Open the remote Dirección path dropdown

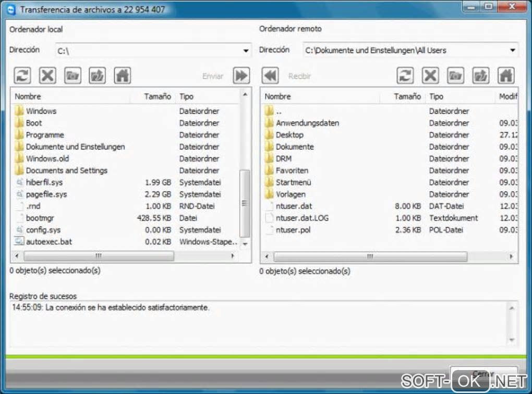click(x=512, y=50)
